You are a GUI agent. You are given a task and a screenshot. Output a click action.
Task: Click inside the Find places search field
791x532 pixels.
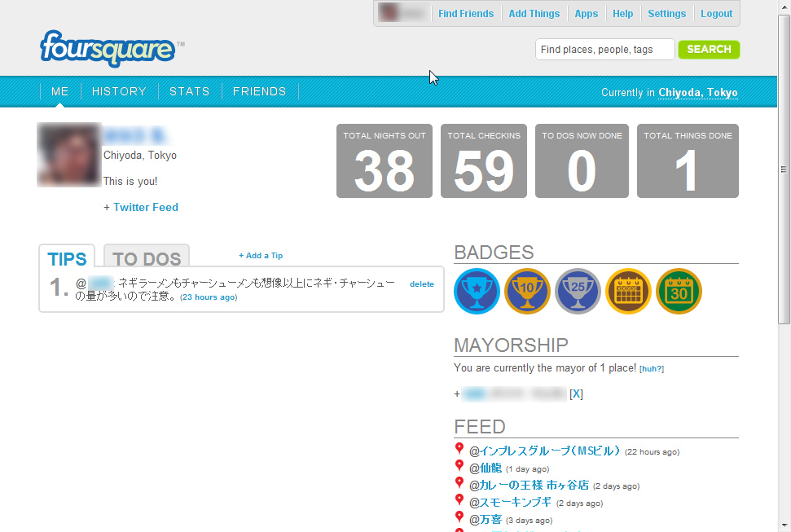[x=604, y=50]
